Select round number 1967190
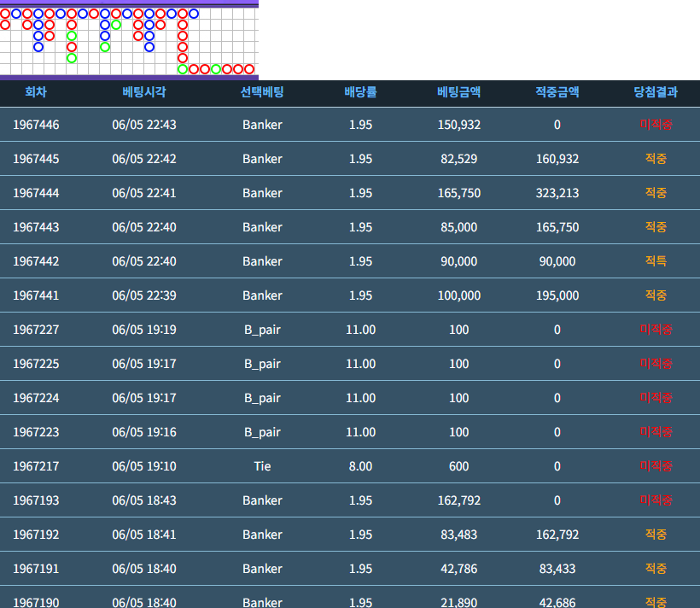The image size is (700, 608). pos(36,603)
